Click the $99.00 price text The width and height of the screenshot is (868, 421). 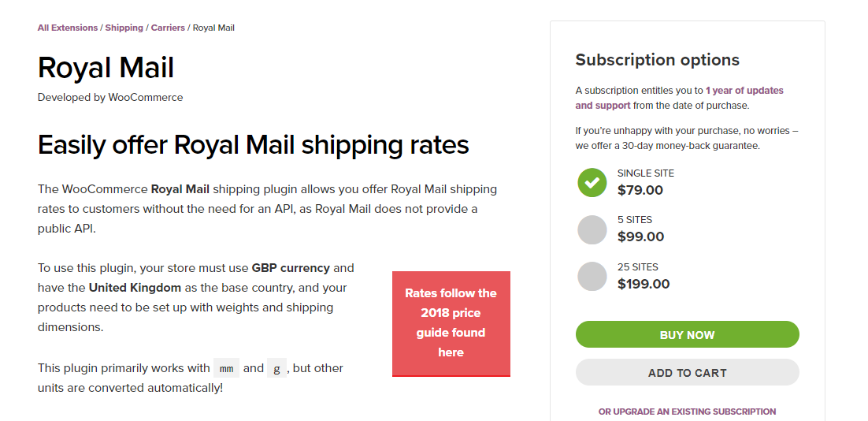point(640,237)
